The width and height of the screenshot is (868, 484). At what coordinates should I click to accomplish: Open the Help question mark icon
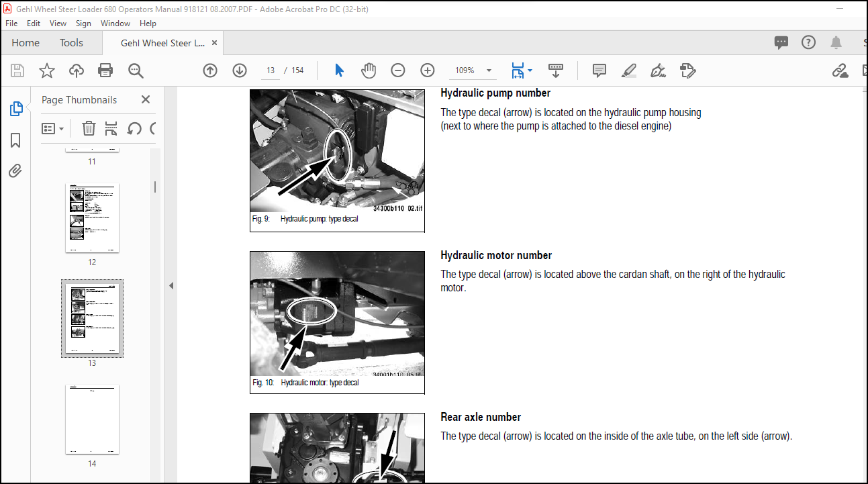[x=808, y=42]
